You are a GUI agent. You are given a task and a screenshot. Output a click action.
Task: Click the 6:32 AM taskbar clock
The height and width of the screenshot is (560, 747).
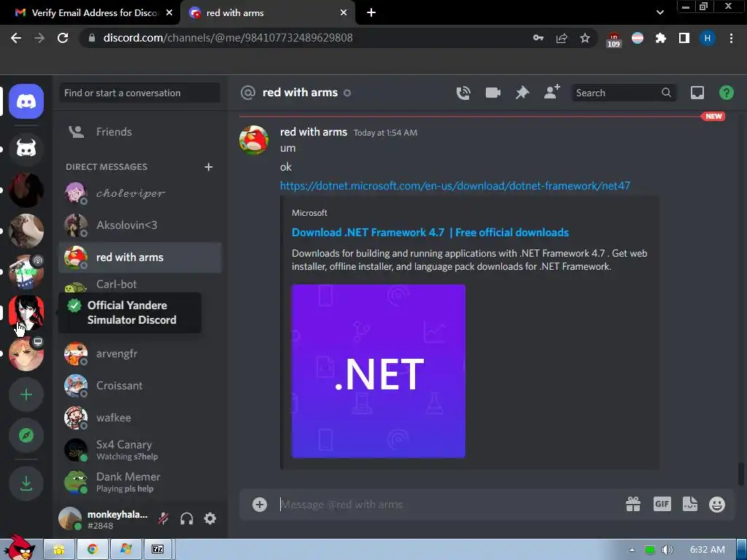click(x=708, y=550)
